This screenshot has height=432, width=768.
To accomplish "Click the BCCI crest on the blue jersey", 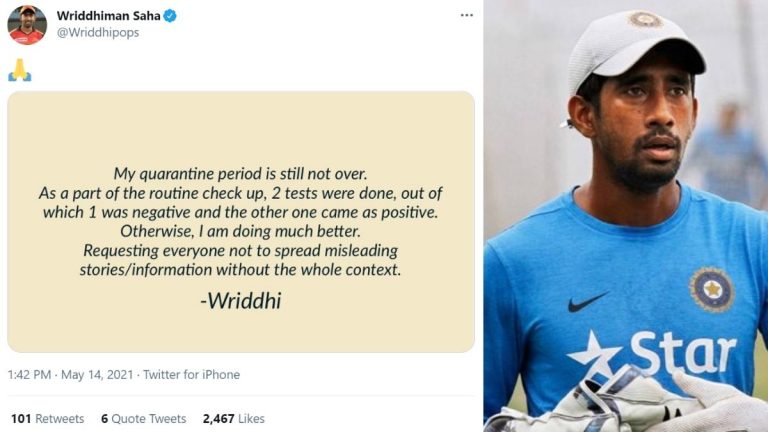I will 711,289.
